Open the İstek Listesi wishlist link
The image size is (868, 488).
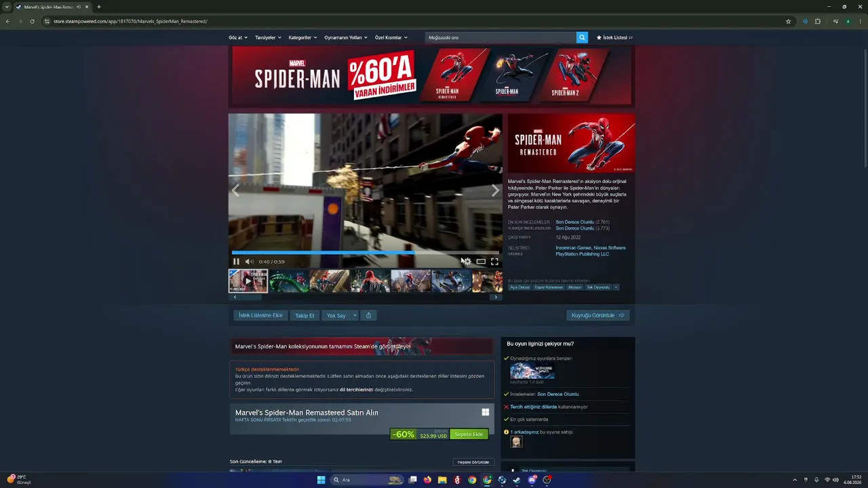614,37
